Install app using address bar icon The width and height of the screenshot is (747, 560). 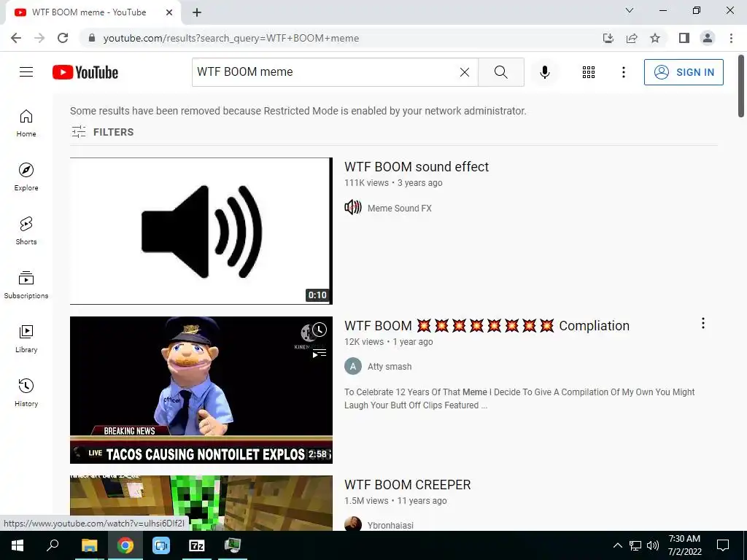pyautogui.click(x=608, y=38)
